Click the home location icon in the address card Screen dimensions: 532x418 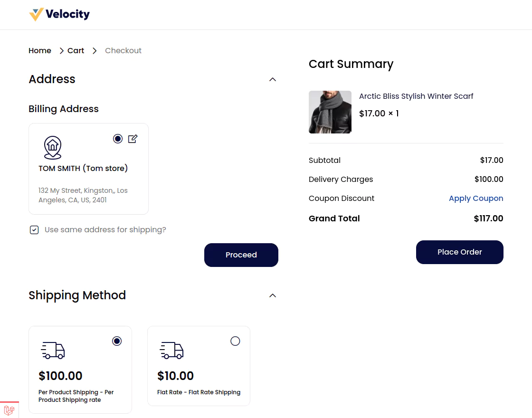coord(53,147)
